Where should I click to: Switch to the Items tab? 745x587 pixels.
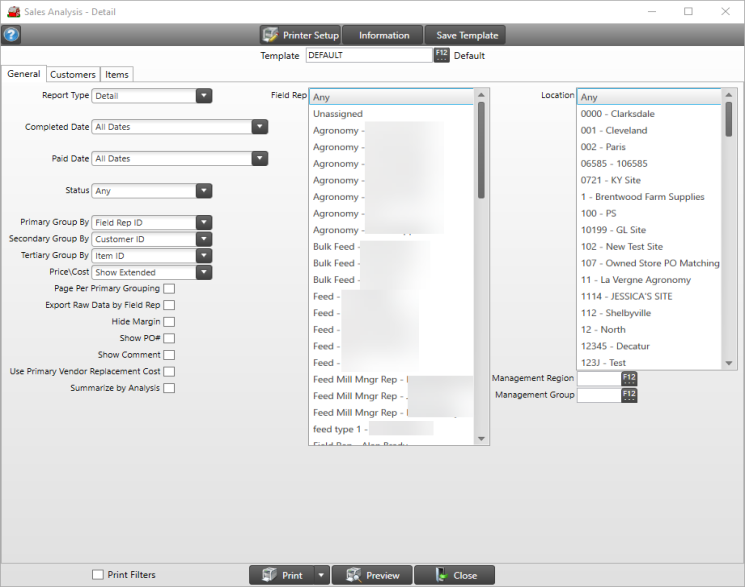[x=117, y=75]
